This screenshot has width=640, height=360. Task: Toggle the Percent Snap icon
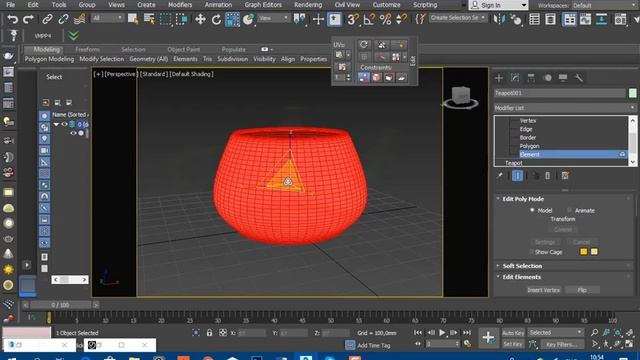[385, 19]
